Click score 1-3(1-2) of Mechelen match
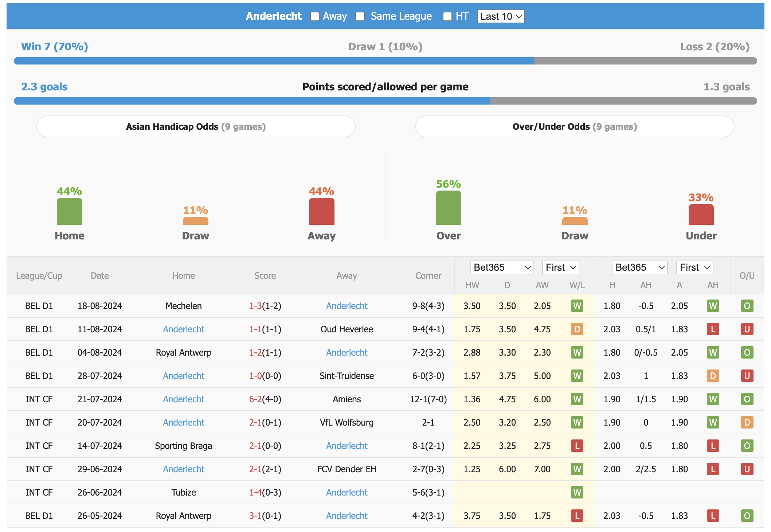The image size is (771, 532). pyautogui.click(x=265, y=306)
